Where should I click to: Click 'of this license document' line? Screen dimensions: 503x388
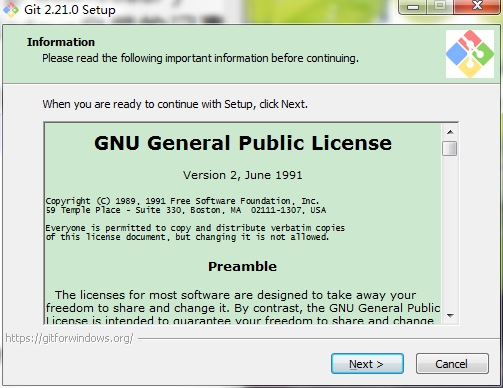point(187,237)
